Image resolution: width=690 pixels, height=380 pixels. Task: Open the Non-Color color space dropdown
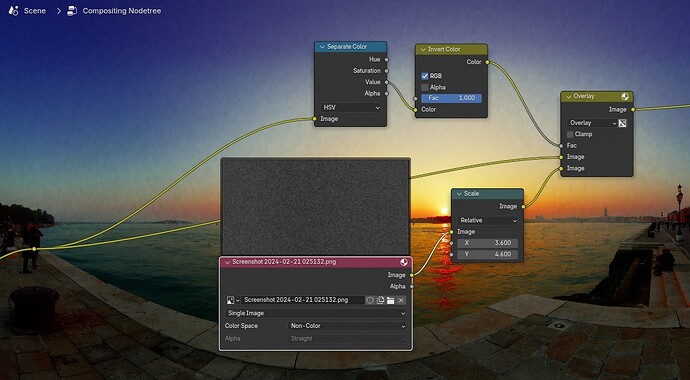coord(347,326)
